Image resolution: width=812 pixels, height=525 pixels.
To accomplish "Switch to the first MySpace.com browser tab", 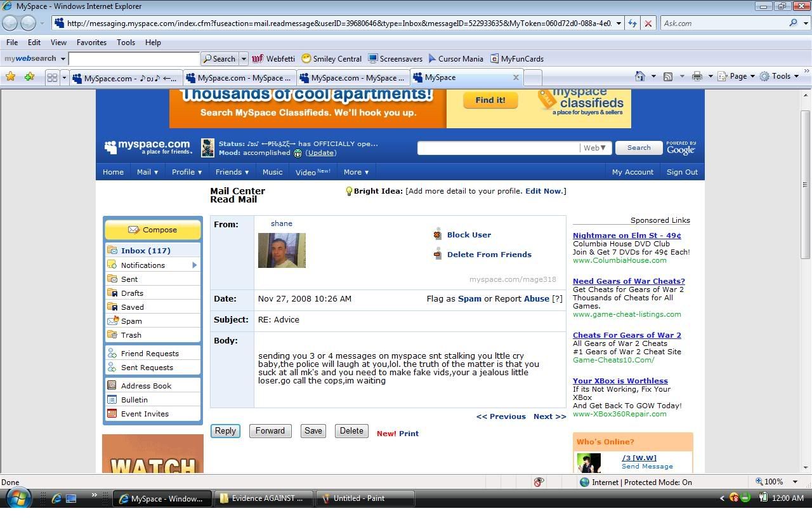I will tap(126, 78).
